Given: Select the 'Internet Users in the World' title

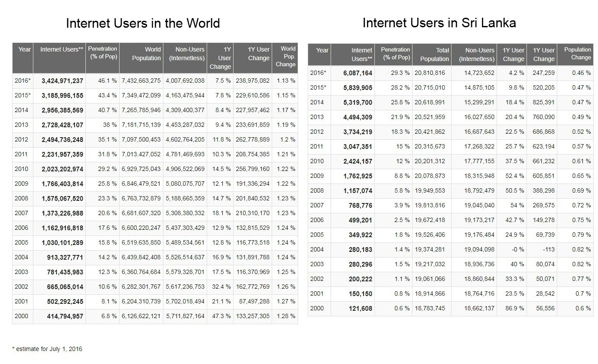Looking at the screenshot, I should [x=143, y=23].
